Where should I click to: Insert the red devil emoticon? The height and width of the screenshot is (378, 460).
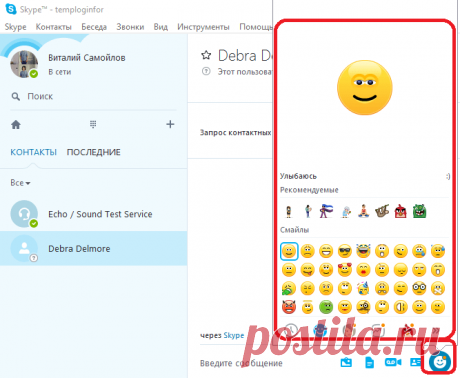click(x=289, y=307)
